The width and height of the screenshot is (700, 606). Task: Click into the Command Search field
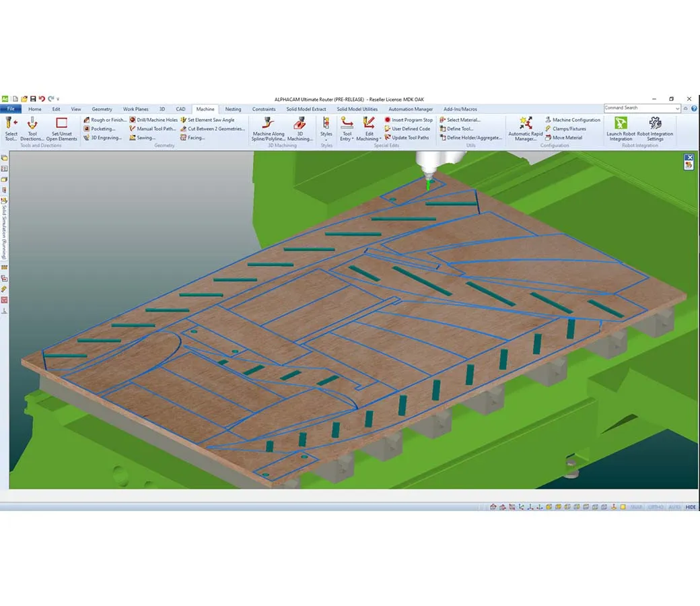(x=638, y=108)
